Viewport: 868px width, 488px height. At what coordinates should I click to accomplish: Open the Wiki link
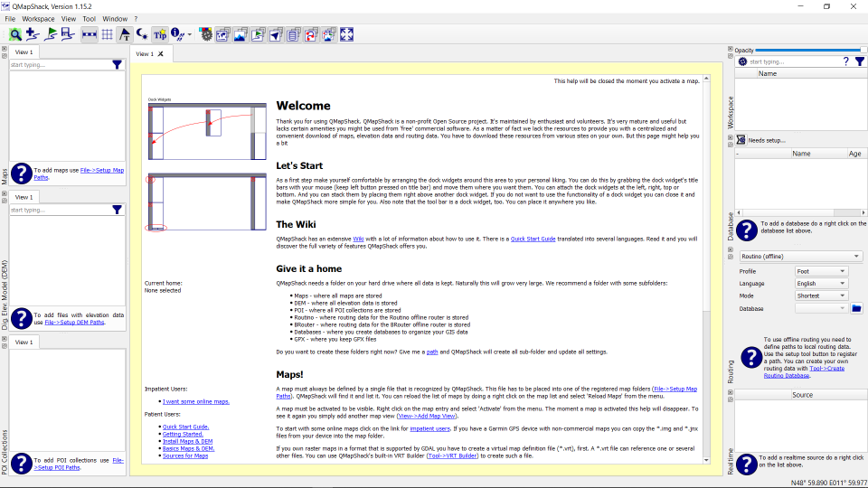coord(358,239)
